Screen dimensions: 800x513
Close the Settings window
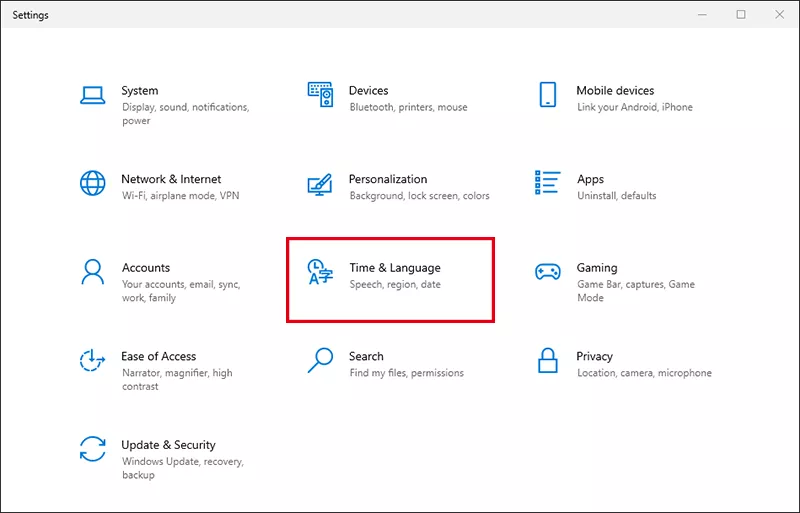(777, 15)
